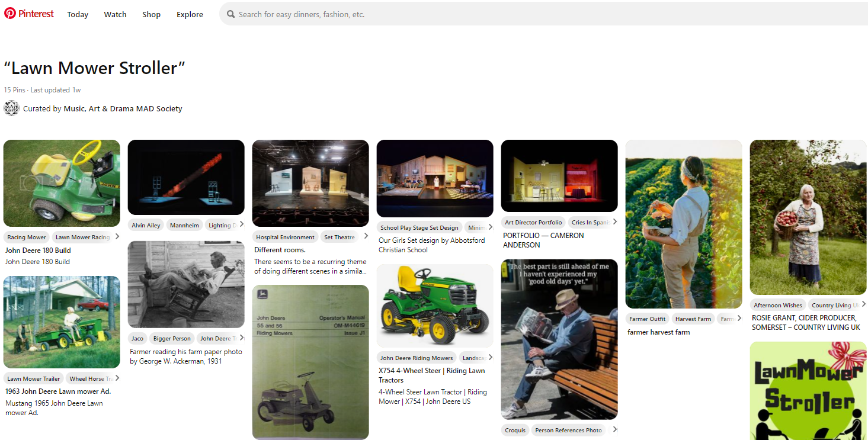This screenshot has height=440, width=868.
Task: Select the School Play Stage Set Design tag
Action: click(419, 227)
